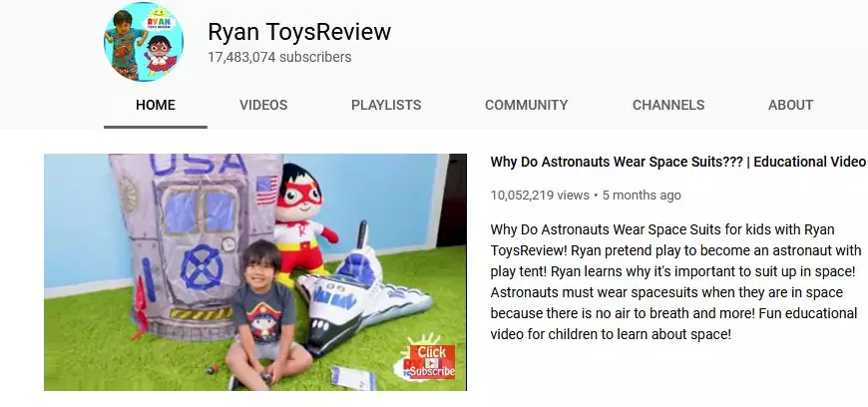Open the HOME tab

click(156, 105)
